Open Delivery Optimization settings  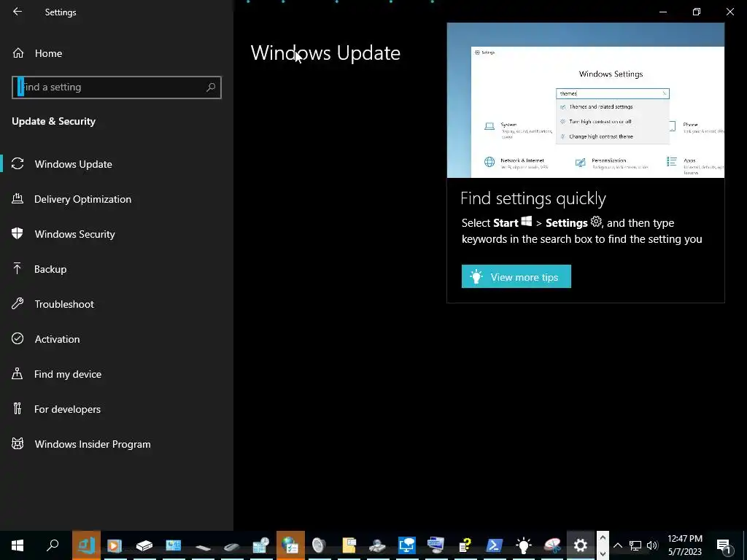click(x=117, y=199)
